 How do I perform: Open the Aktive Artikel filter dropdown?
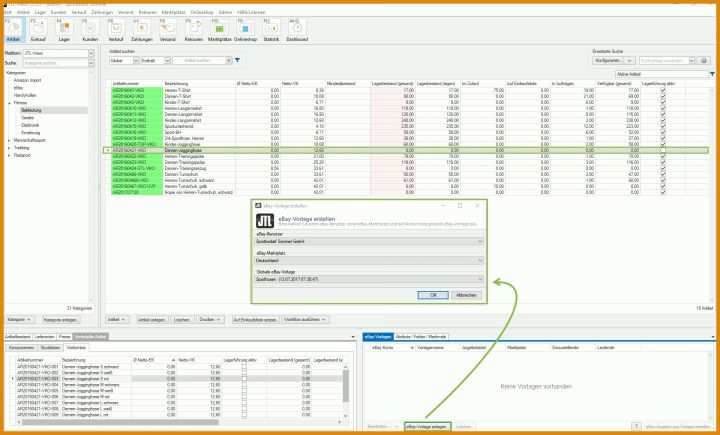tap(661, 74)
